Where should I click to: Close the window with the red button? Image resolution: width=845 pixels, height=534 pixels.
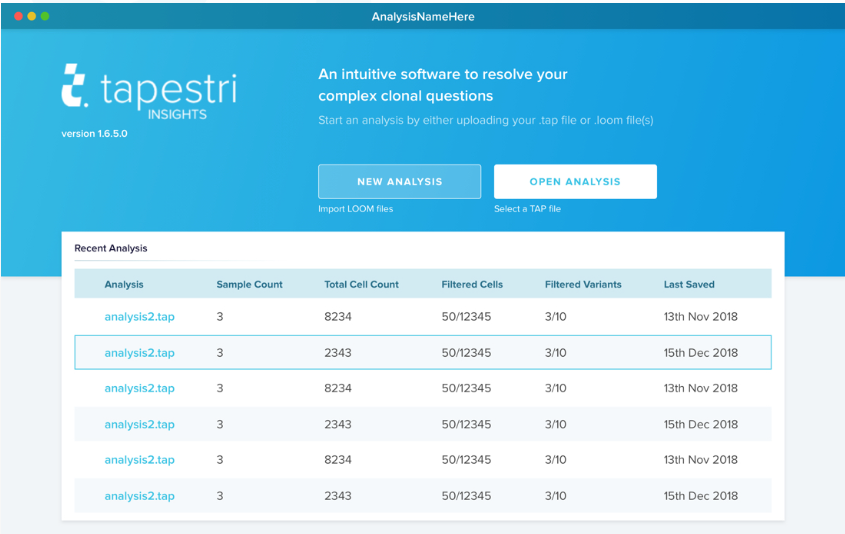pos(18,17)
